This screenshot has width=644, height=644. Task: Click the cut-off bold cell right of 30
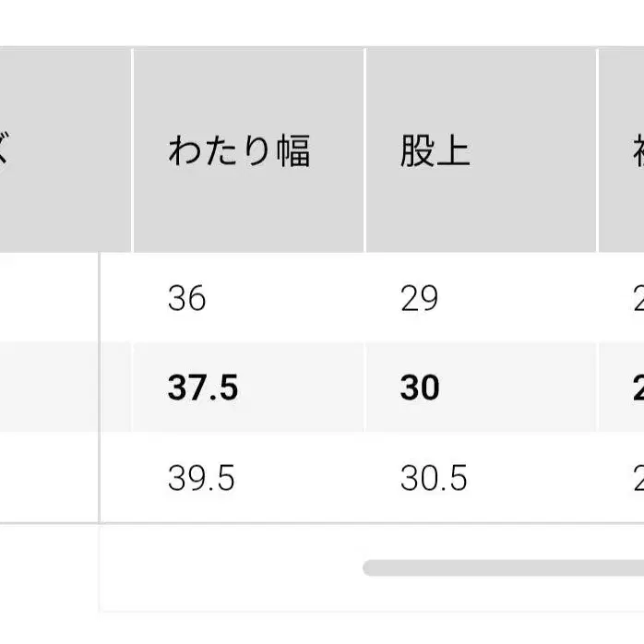coord(635,388)
